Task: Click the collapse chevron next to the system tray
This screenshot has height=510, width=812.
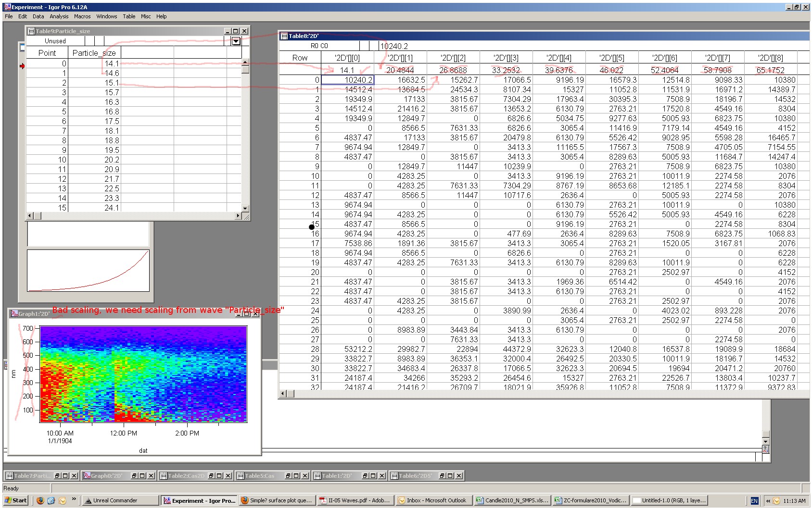Action: (x=769, y=500)
